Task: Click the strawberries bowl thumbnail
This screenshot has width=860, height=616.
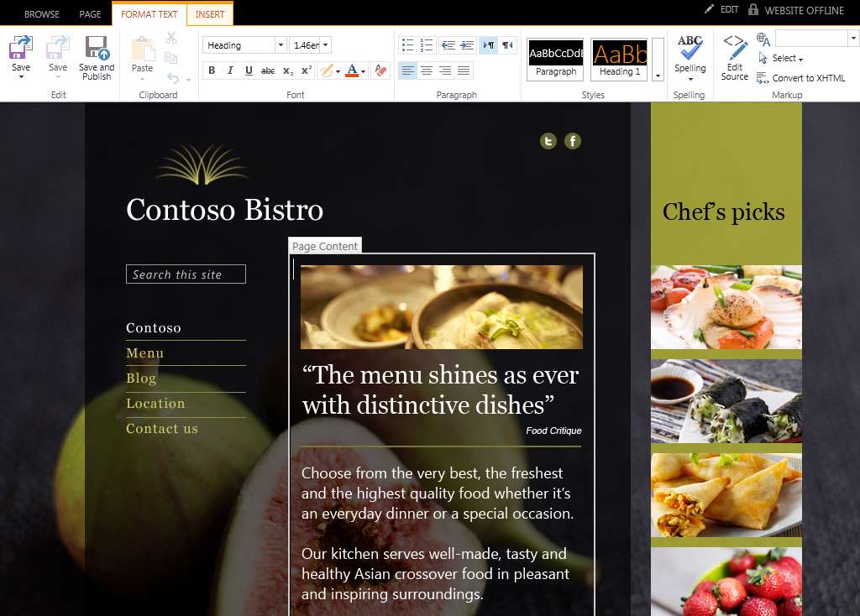Action: tap(726, 582)
